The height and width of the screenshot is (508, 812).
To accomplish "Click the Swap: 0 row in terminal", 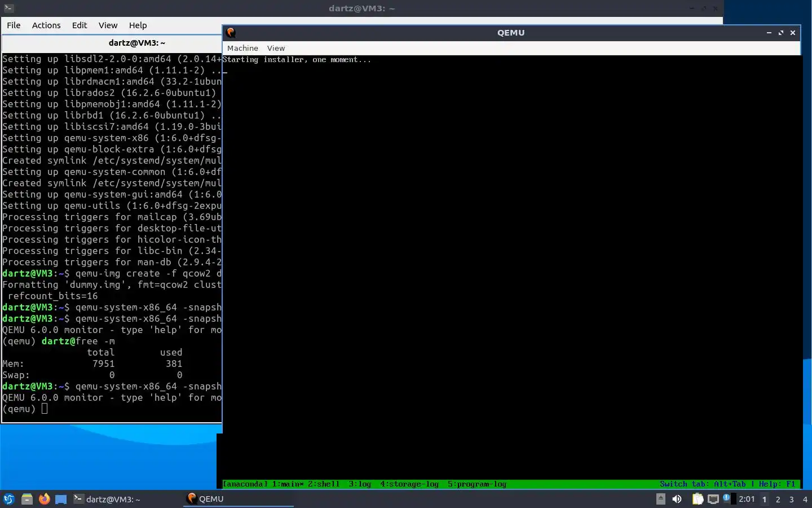I will click(92, 375).
